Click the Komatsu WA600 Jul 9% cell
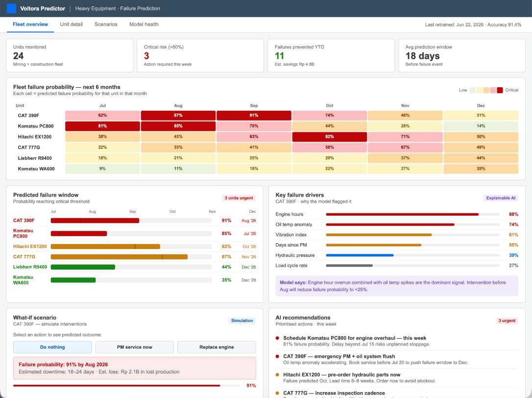This screenshot has width=532, height=398. pos(102,169)
